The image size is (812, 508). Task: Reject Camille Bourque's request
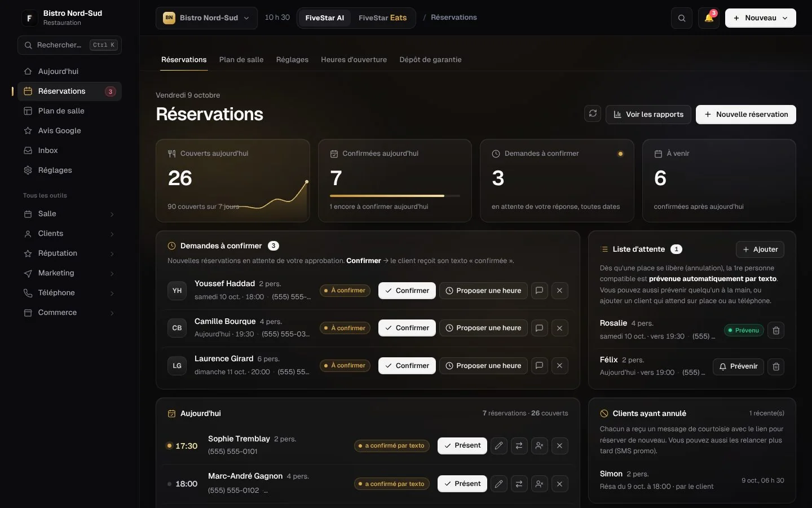(x=559, y=328)
